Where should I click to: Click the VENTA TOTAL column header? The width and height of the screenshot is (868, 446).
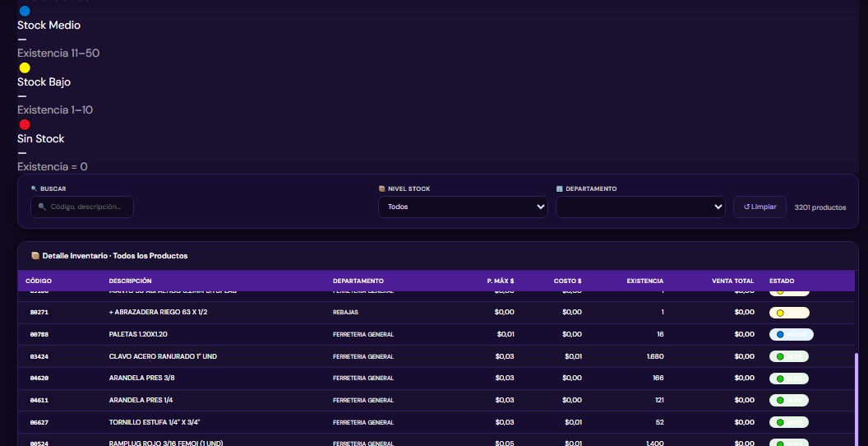tap(733, 281)
